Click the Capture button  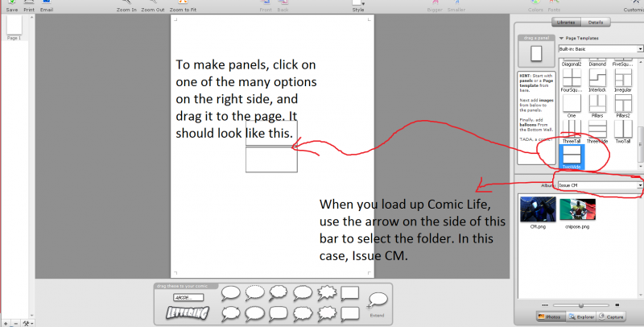tap(611, 317)
